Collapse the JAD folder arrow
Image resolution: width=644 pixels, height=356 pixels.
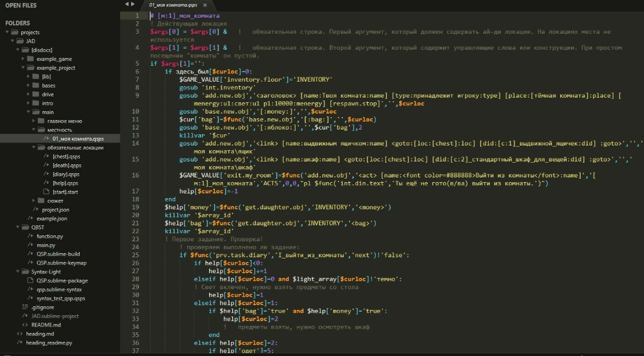(13, 41)
